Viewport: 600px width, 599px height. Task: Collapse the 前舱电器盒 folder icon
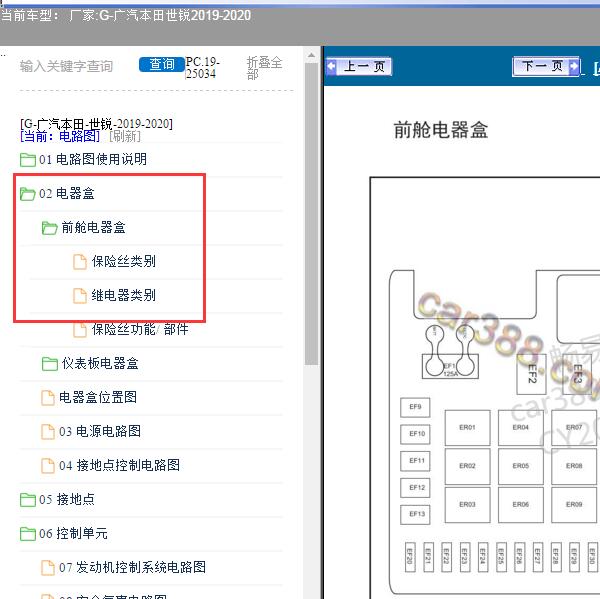coord(49,228)
